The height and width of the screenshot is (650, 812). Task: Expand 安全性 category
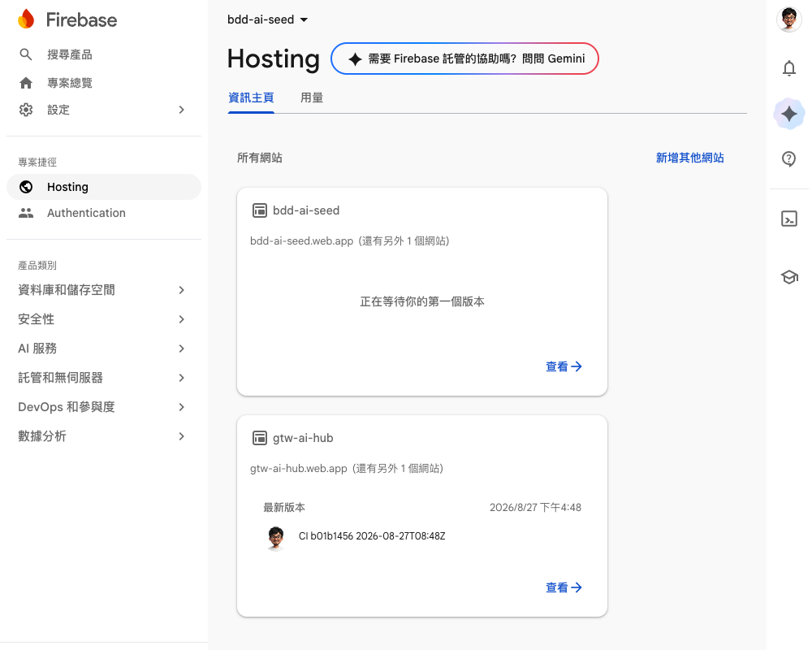pyautogui.click(x=181, y=319)
